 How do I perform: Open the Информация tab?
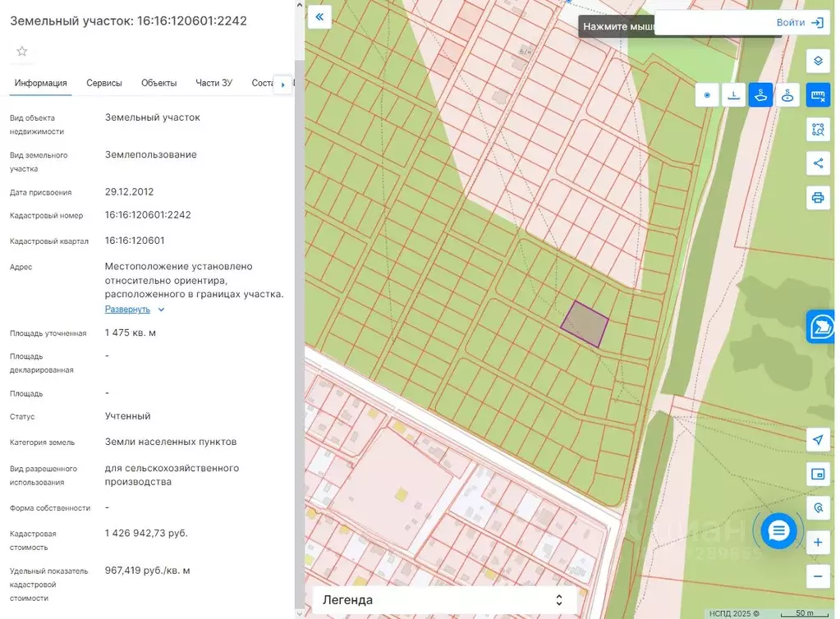[41, 83]
